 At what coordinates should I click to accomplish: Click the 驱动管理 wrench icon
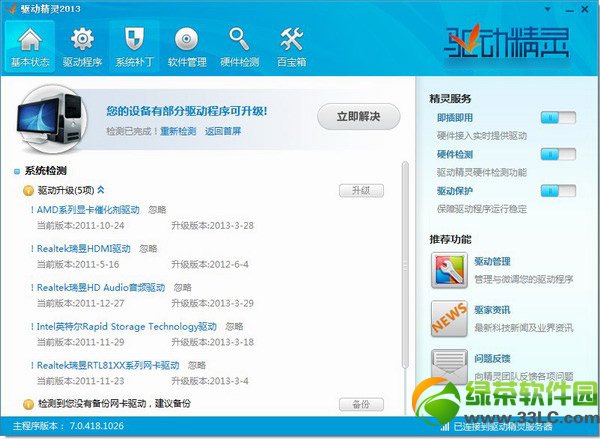click(449, 270)
